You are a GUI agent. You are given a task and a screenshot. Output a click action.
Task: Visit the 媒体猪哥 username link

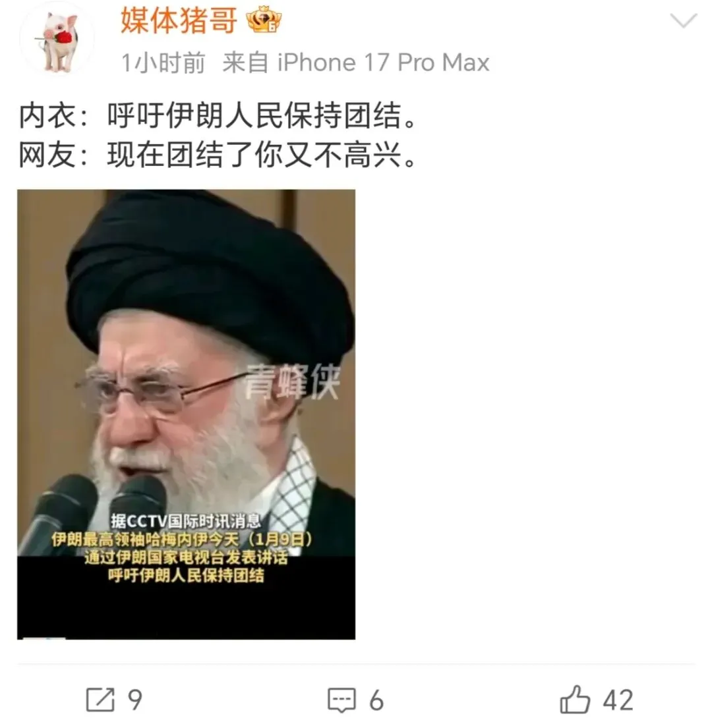(x=179, y=20)
